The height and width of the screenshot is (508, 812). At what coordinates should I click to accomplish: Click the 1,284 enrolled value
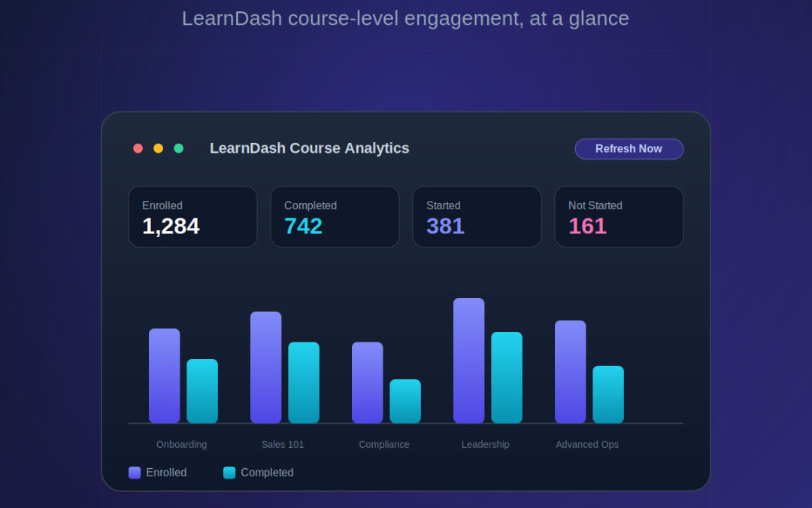point(171,226)
